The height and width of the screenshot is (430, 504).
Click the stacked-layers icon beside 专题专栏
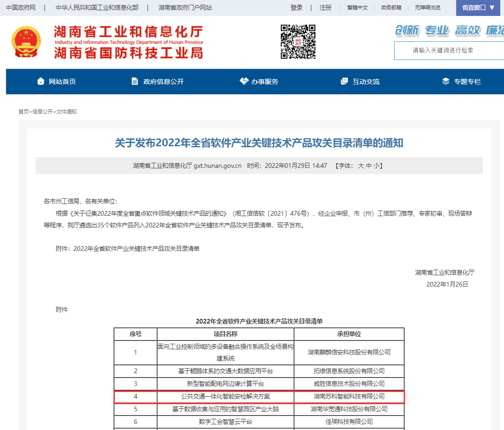[445, 81]
